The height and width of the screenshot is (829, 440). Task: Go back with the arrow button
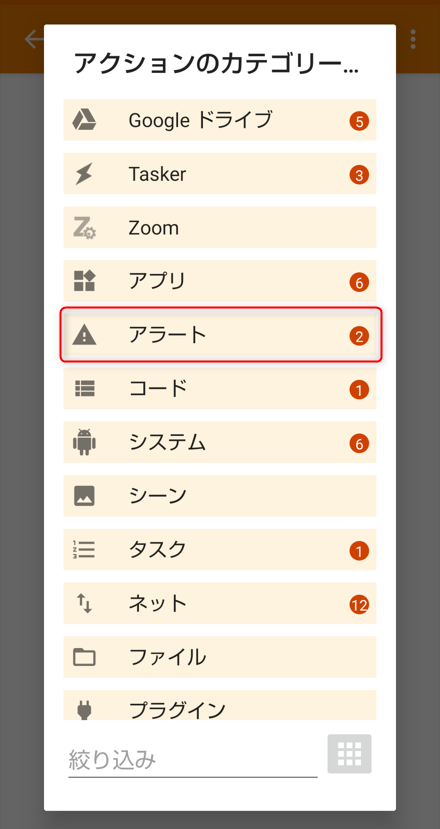click(x=34, y=40)
